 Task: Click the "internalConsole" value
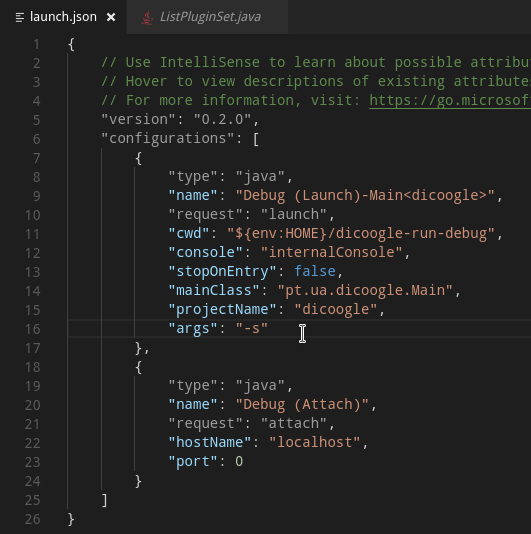click(332, 253)
